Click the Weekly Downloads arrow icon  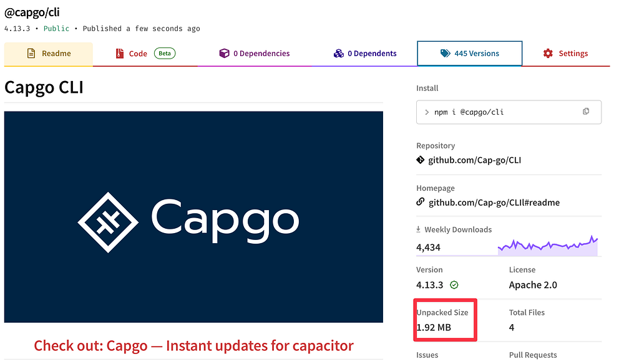click(x=418, y=229)
